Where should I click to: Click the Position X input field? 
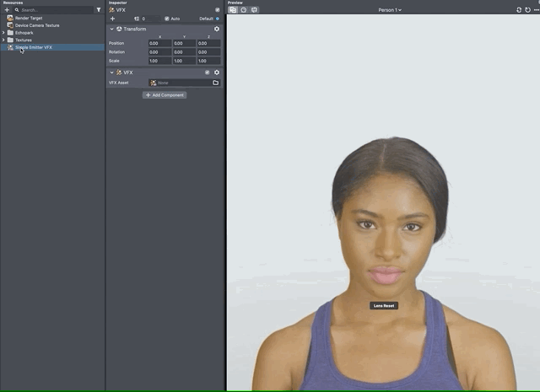159,43
